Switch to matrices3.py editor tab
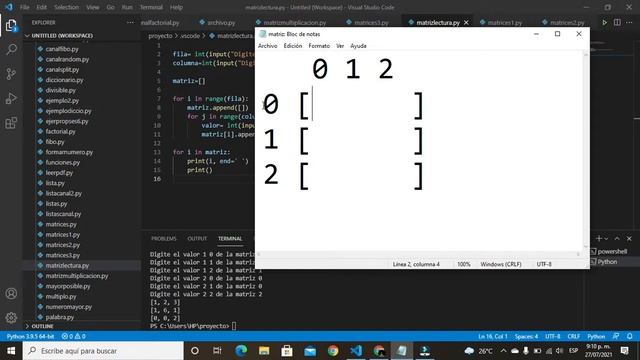This screenshot has width=640, height=360. pos(367,22)
